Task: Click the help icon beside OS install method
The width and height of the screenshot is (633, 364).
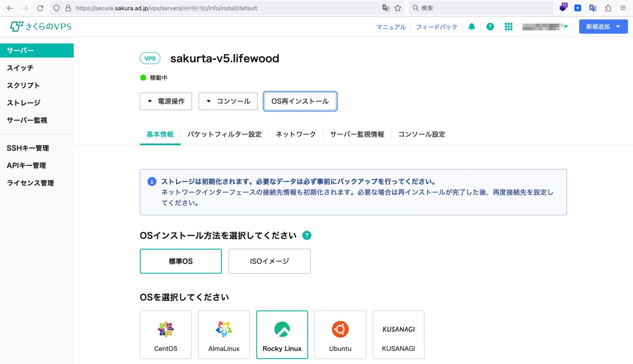Action: click(x=307, y=236)
